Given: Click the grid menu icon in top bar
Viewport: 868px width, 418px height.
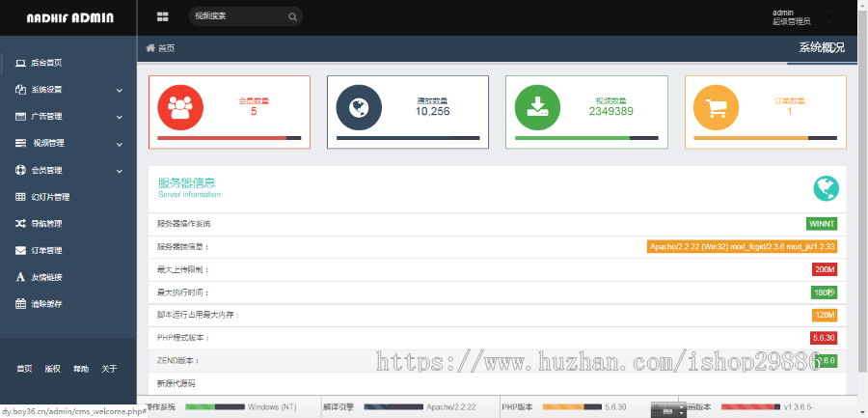Looking at the screenshot, I should pyautogui.click(x=162, y=16).
